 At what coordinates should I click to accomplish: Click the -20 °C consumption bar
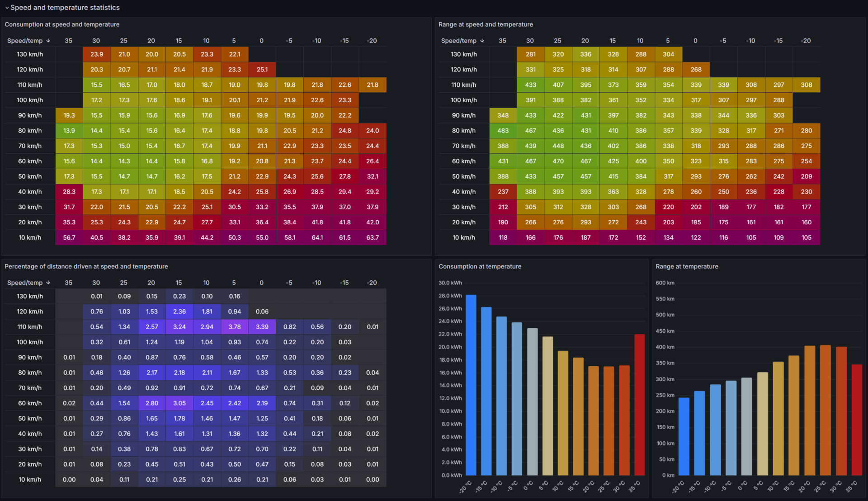tap(471, 384)
